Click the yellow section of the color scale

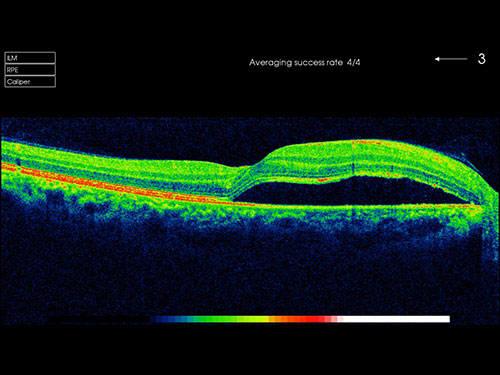[x=258, y=319]
